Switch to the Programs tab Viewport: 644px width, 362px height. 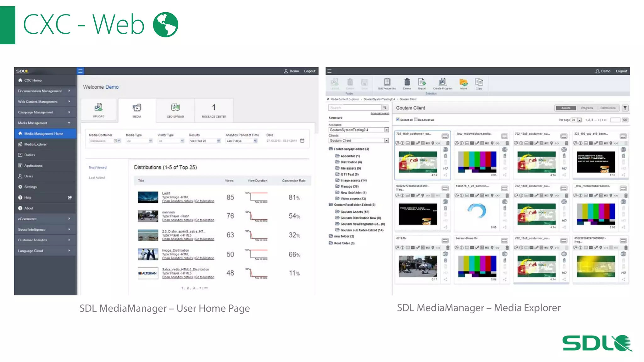click(587, 108)
